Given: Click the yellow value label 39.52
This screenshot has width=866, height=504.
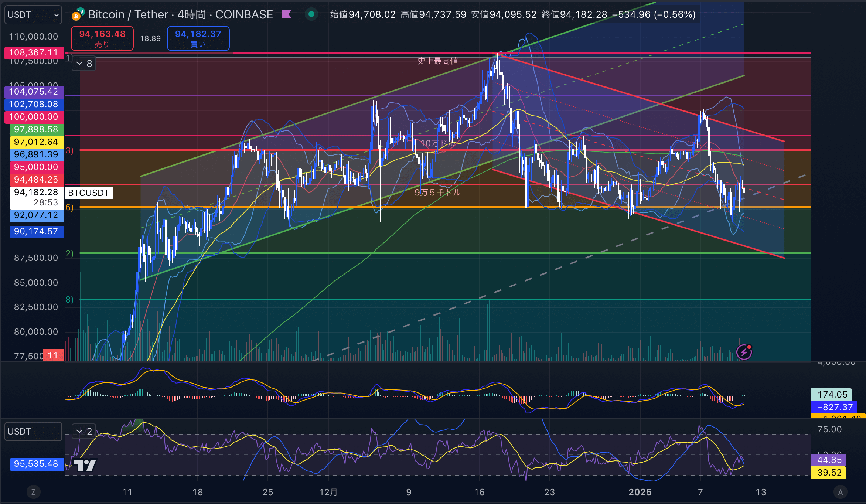Looking at the screenshot, I should [x=829, y=473].
